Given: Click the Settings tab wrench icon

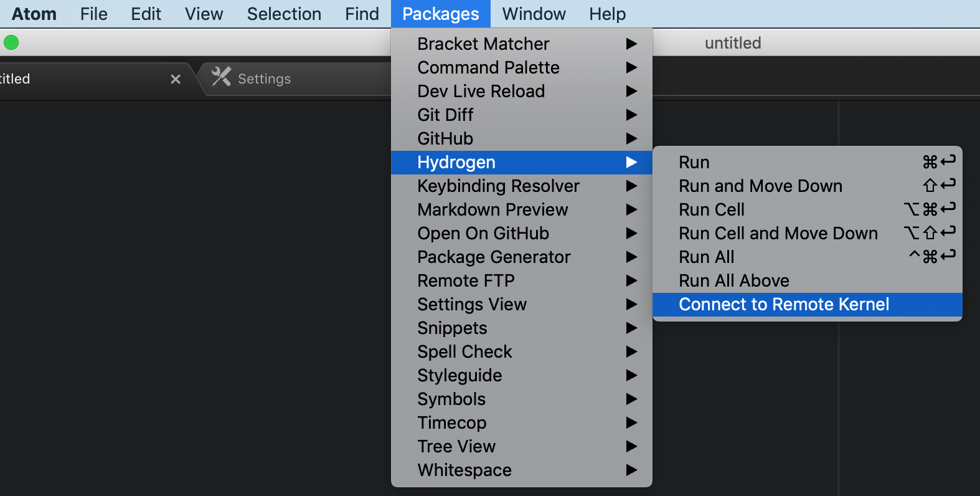Looking at the screenshot, I should [x=221, y=77].
